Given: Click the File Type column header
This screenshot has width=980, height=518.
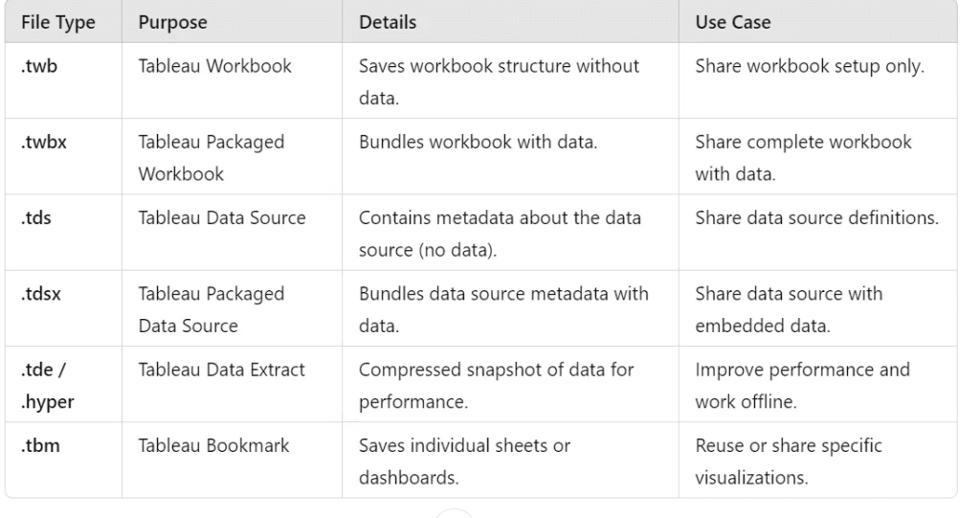Looking at the screenshot, I should click(56, 22).
